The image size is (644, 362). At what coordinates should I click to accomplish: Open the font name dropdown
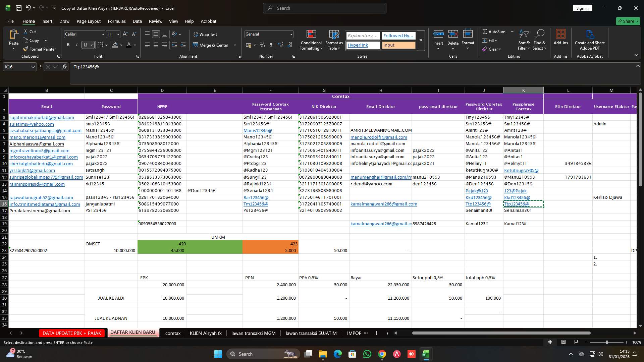(x=103, y=34)
